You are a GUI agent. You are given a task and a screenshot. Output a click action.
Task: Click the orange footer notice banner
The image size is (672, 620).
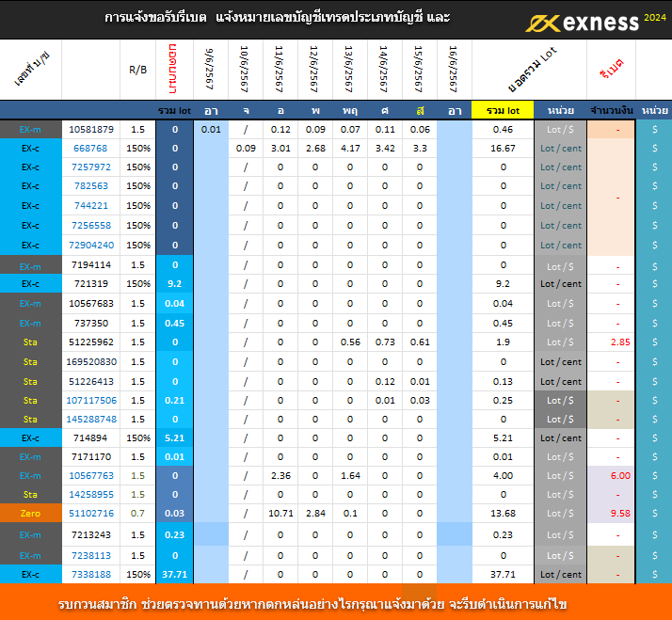336,602
